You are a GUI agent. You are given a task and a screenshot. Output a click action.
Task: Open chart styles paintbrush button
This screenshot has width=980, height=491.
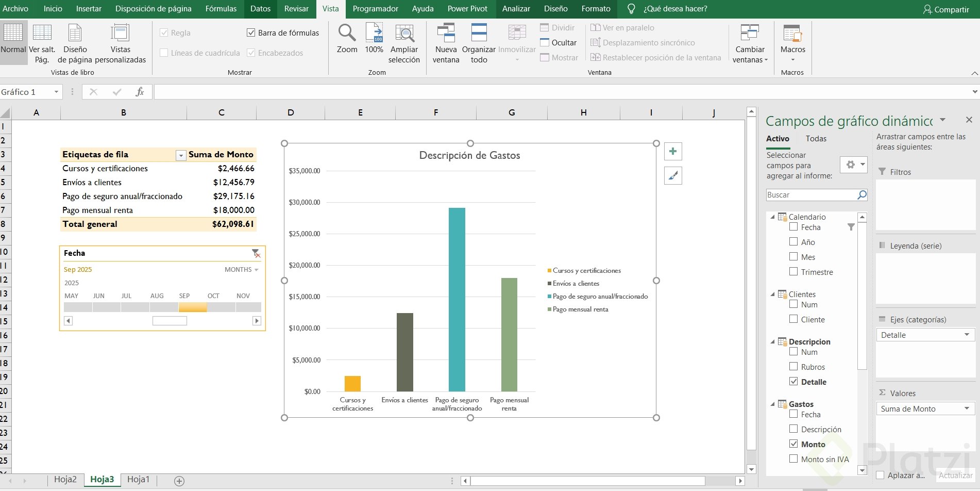673,176
